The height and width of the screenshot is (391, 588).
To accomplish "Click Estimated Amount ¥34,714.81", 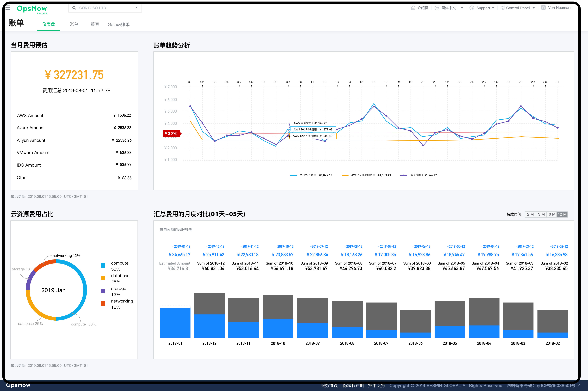I will [x=175, y=266].
